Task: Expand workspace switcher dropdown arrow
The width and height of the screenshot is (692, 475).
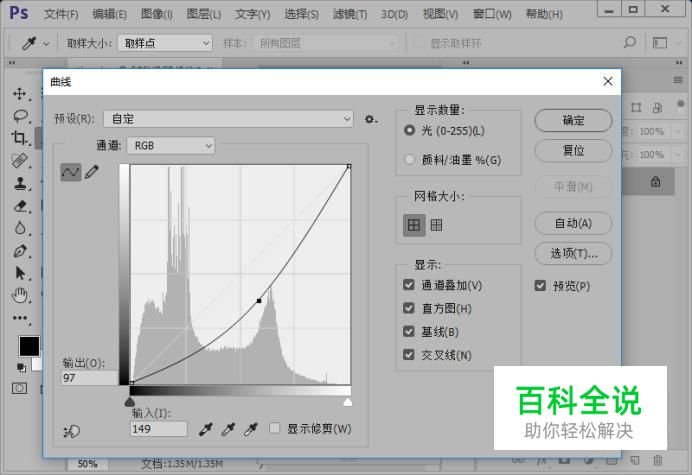Action: [678, 43]
